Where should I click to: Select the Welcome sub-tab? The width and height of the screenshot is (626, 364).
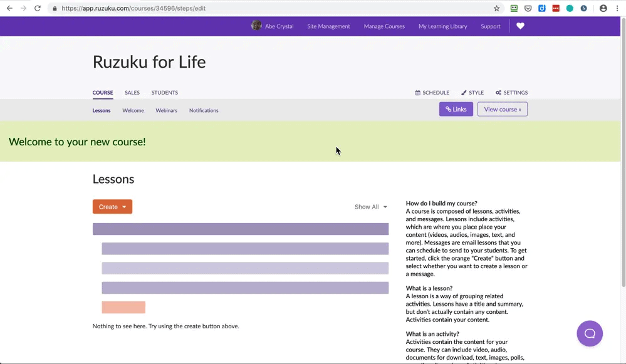pyautogui.click(x=133, y=110)
